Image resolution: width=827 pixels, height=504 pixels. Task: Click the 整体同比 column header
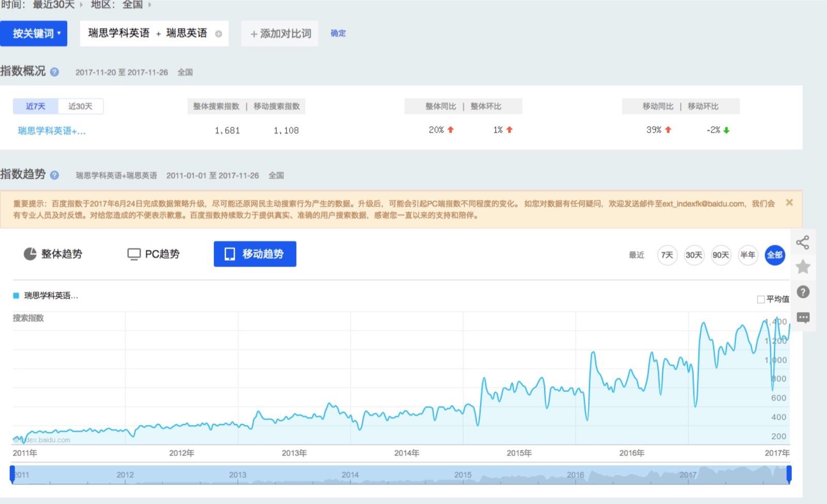[x=441, y=106]
